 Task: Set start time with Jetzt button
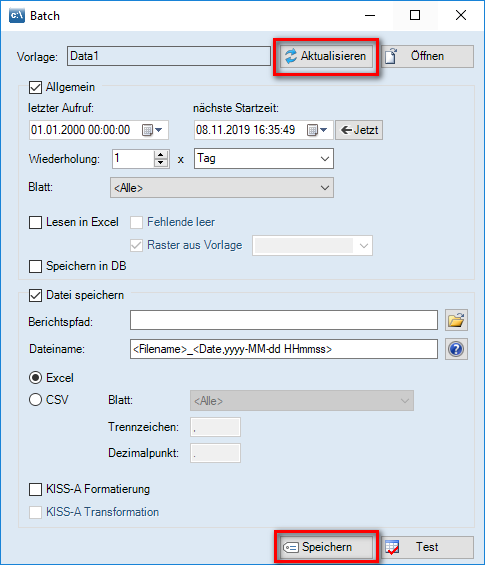[x=359, y=130]
